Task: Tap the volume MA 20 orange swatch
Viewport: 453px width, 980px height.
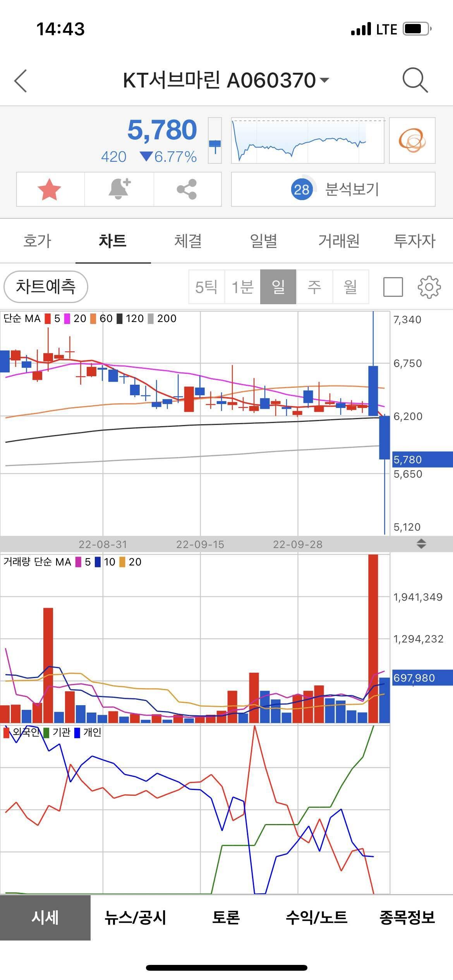Action: click(x=122, y=562)
